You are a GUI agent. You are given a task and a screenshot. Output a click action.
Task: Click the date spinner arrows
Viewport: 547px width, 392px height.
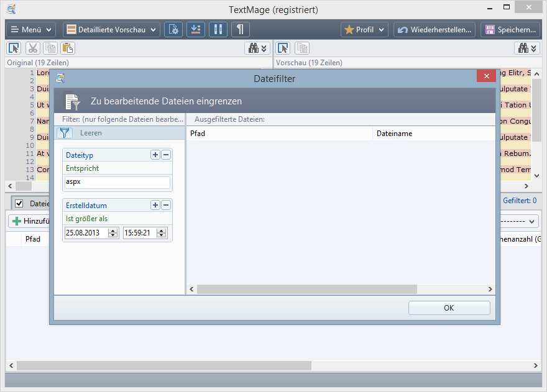pyautogui.click(x=113, y=233)
